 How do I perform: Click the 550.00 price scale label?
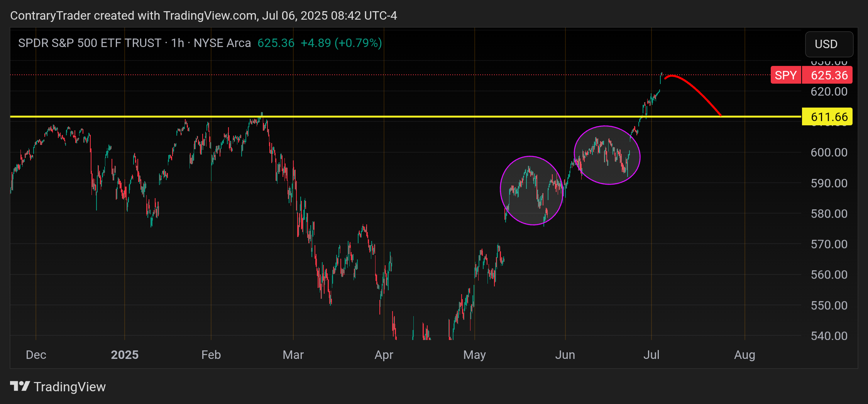[x=829, y=305]
